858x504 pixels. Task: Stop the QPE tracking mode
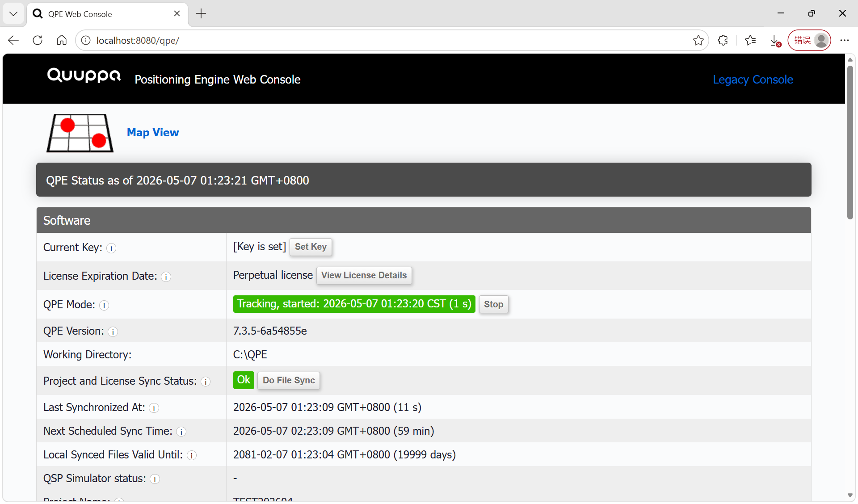point(493,304)
